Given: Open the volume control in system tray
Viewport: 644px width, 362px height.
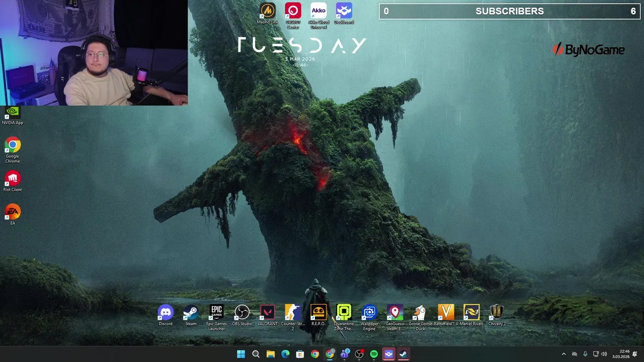Looking at the screenshot, I should (604, 354).
